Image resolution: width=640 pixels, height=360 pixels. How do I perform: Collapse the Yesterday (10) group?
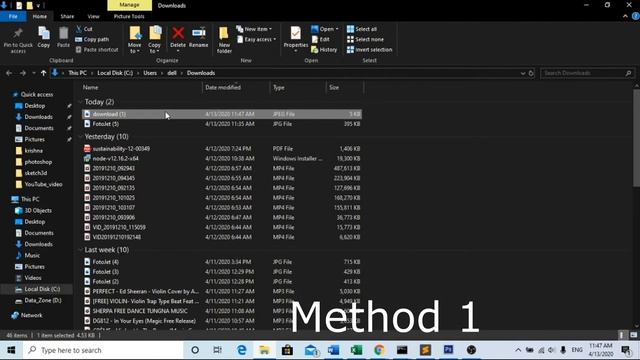80,136
